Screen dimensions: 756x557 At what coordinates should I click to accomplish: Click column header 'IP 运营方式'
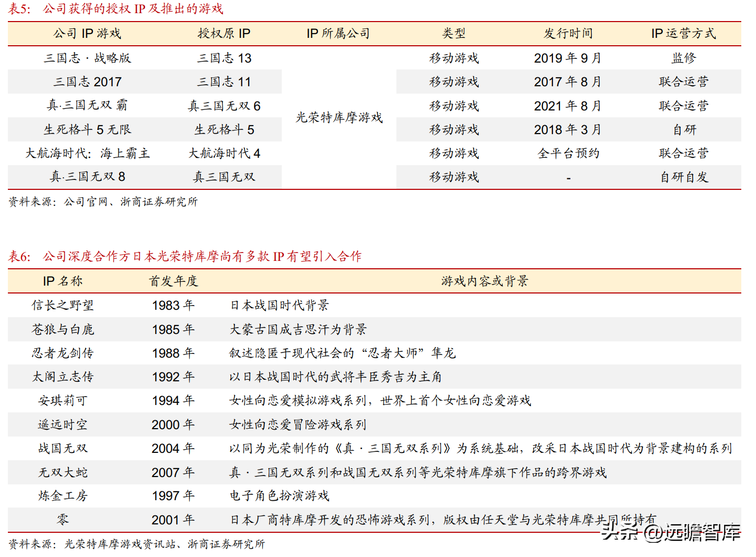click(683, 34)
